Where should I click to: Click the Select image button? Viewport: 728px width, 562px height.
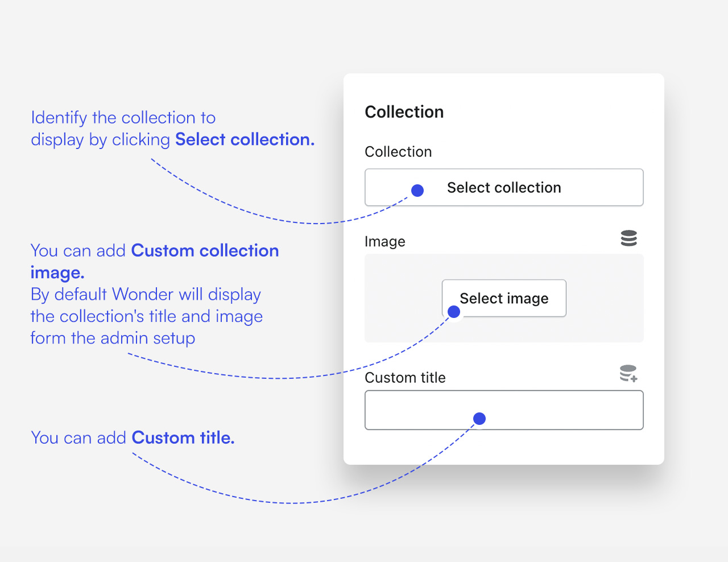pyautogui.click(x=504, y=298)
